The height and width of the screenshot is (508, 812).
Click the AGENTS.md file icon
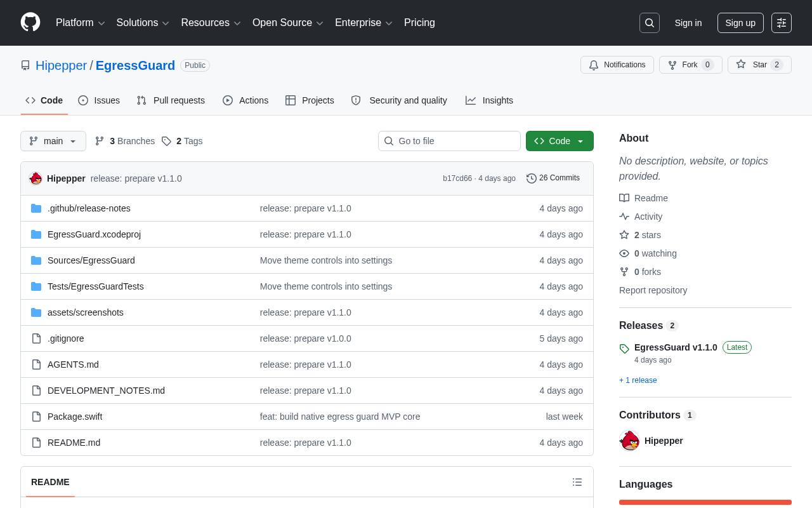(x=36, y=364)
